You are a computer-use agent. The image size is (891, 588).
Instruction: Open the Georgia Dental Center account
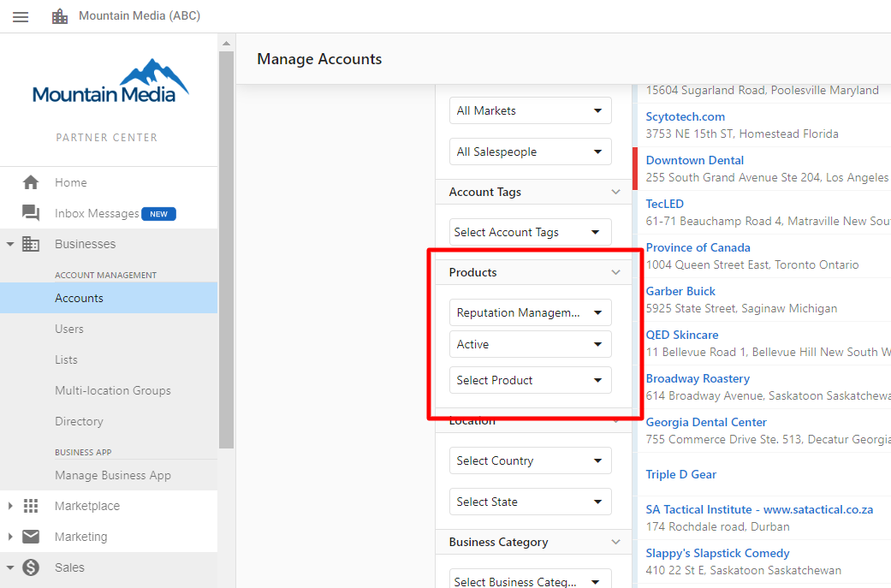pos(706,422)
